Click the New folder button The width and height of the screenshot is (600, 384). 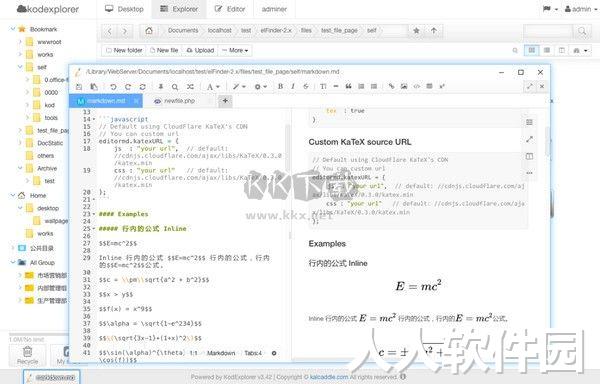(x=124, y=50)
